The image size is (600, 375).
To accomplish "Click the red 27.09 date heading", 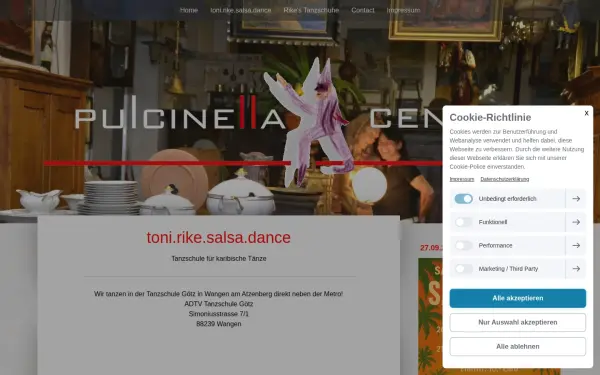I will click(x=431, y=248).
